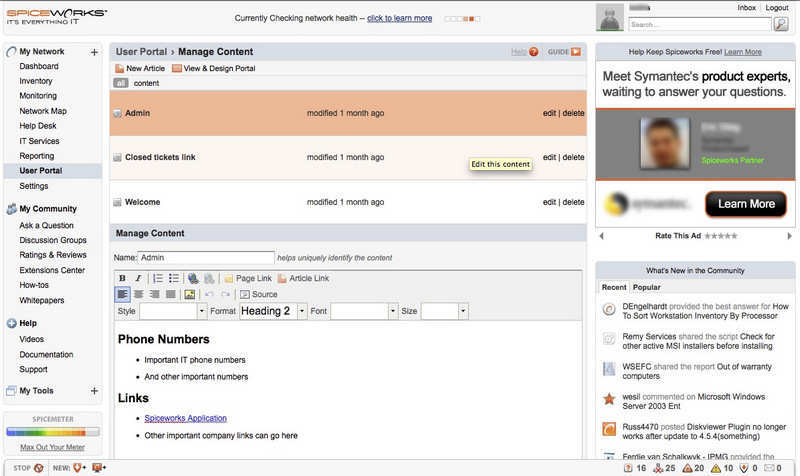Toggle italic formatting in editor toolbar
This screenshot has height=476, width=800.
click(138, 278)
